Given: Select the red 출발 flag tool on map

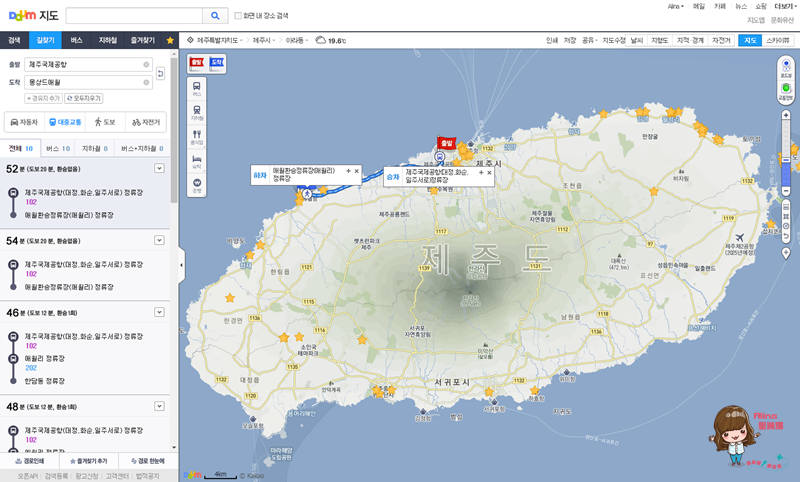Looking at the screenshot, I should tap(197, 63).
